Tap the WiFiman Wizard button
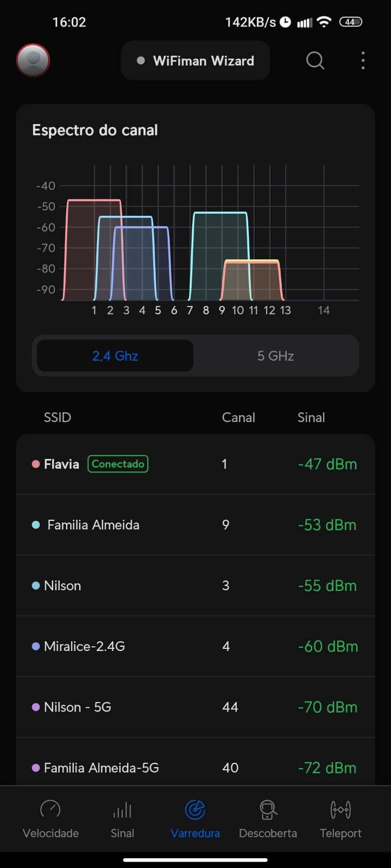391x868 pixels. [195, 61]
